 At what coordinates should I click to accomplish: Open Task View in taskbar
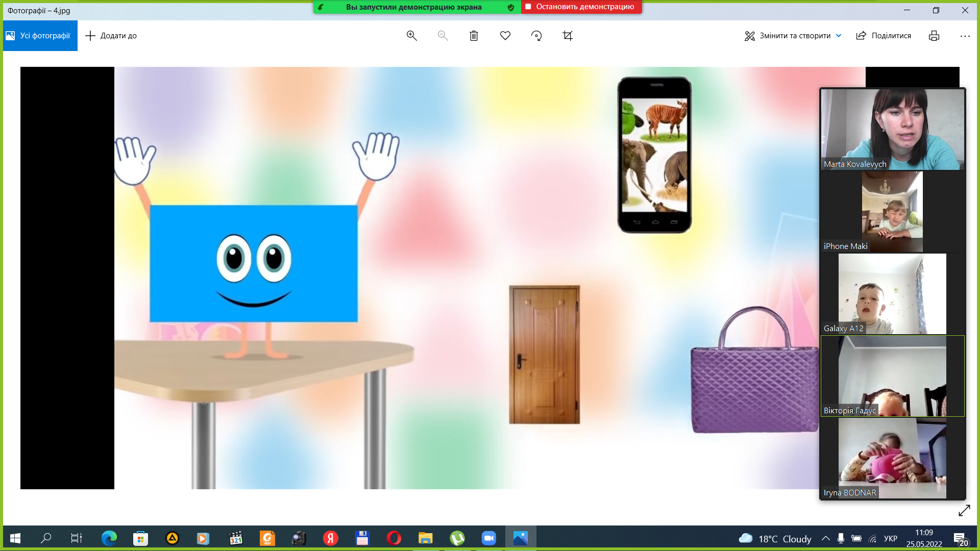76,538
